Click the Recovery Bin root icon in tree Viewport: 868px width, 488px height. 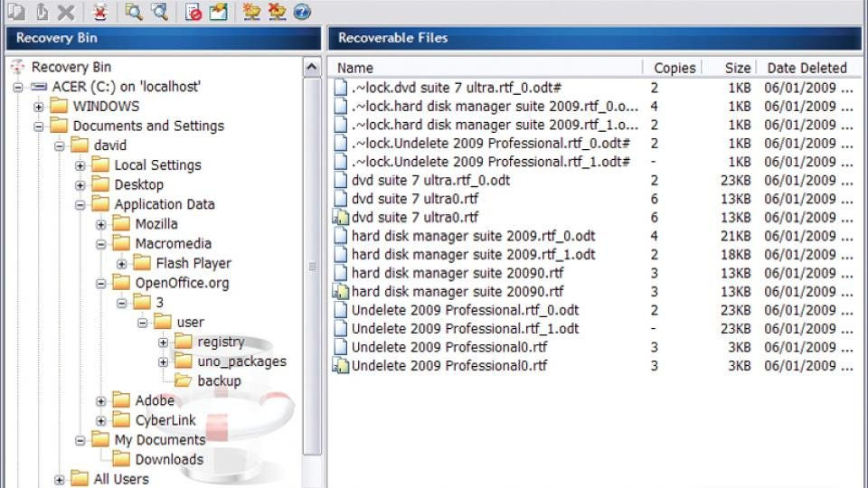18,67
